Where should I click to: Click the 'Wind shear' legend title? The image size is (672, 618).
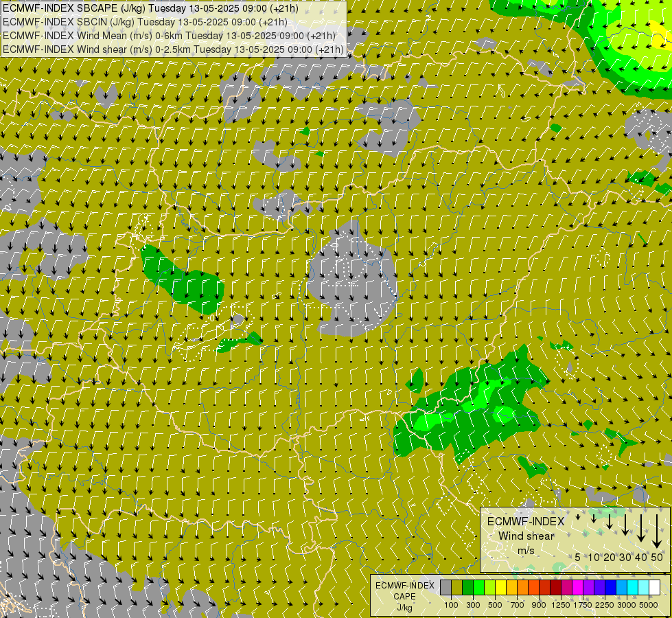point(526,536)
